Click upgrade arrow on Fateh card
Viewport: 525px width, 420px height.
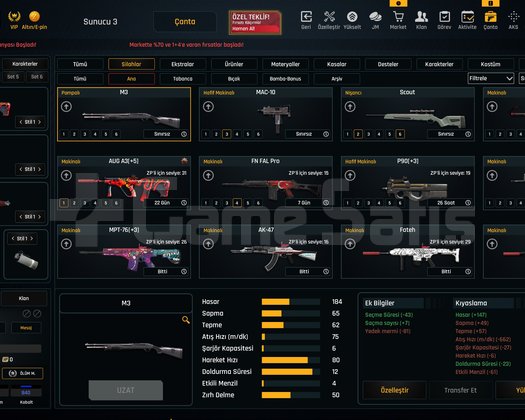tap(350, 244)
